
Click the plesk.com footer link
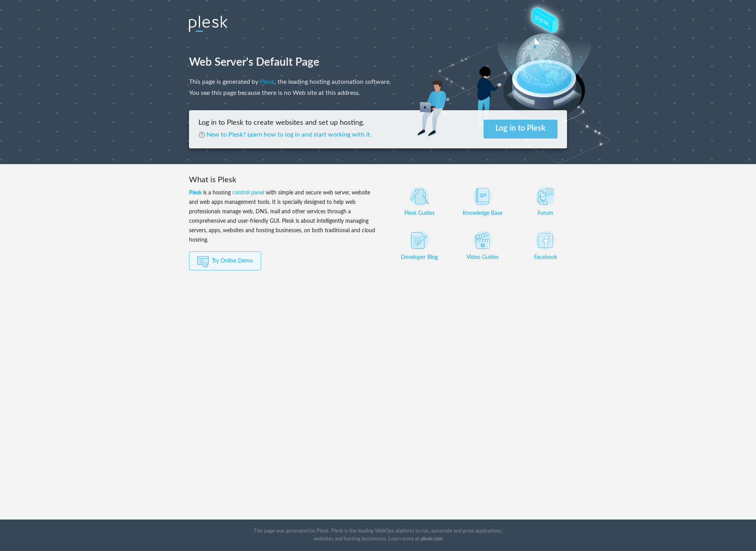click(432, 539)
